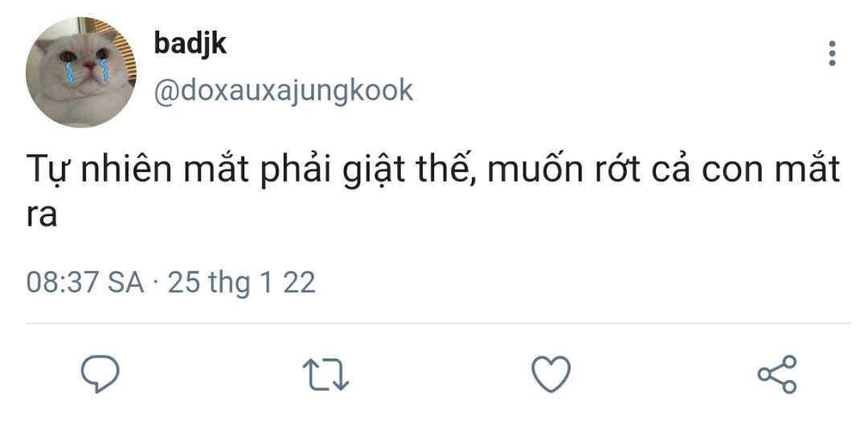Click the date 25 thg 1 22
Screen dimensions: 868x422
[241, 283]
